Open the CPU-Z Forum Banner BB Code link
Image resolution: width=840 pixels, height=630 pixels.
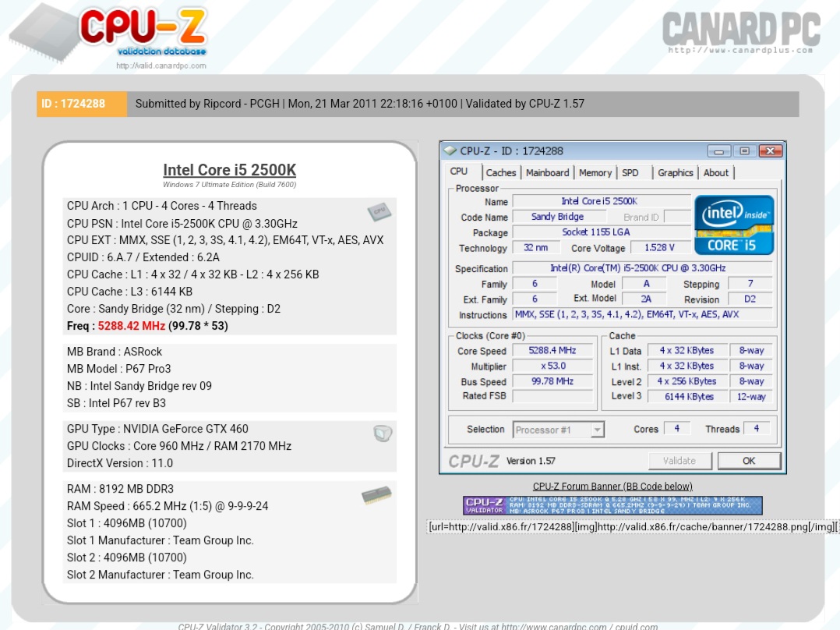point(612,485)
